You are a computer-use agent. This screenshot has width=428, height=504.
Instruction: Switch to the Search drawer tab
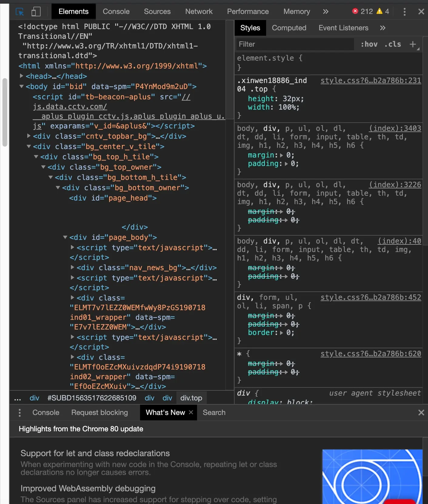(214, 413)
